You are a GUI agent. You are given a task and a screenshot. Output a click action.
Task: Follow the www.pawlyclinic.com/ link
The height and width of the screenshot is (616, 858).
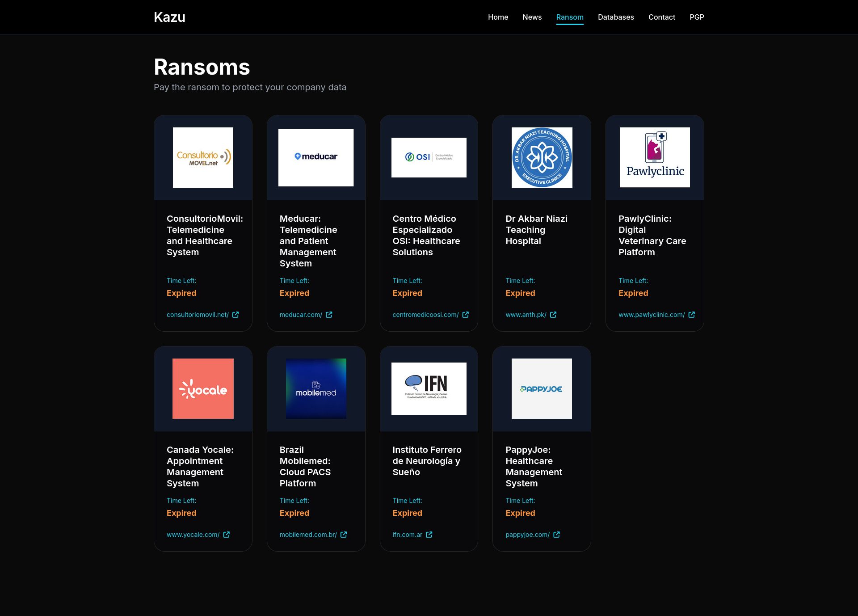tap(652, 315)
